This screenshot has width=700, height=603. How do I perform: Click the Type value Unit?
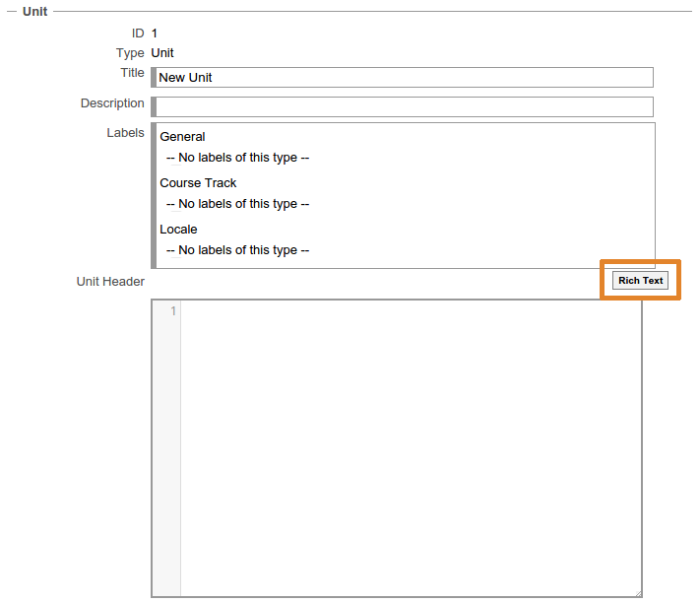click(162, 53)
